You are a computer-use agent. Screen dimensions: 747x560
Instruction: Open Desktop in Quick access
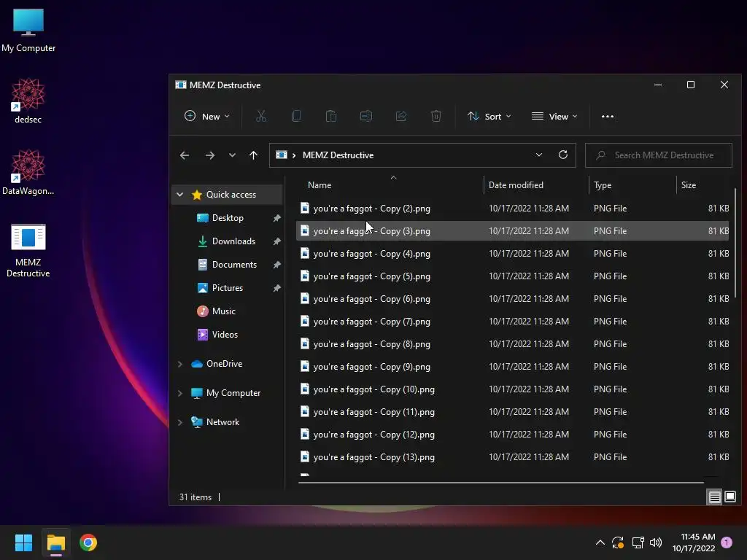click(228, 217)
